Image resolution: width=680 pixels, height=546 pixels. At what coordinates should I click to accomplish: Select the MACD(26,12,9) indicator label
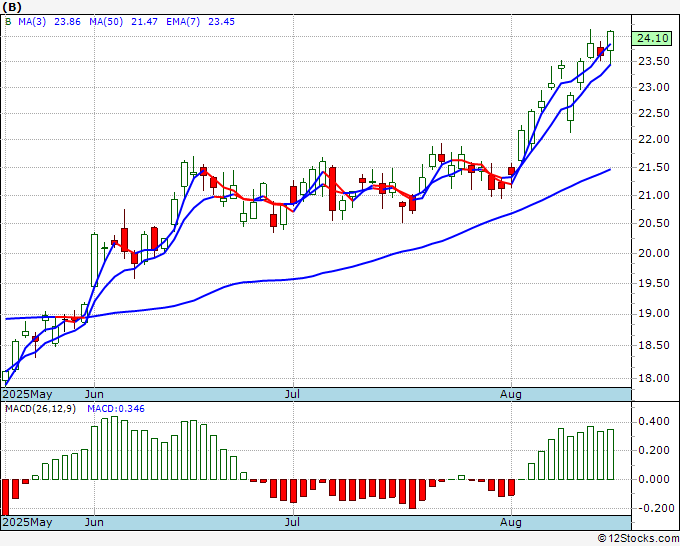(40, 409)
